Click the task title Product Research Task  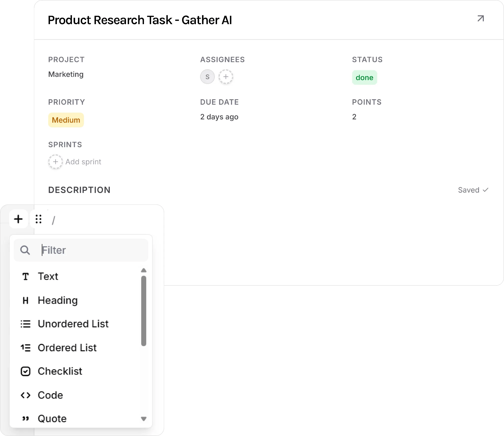[x=140, y=20]
